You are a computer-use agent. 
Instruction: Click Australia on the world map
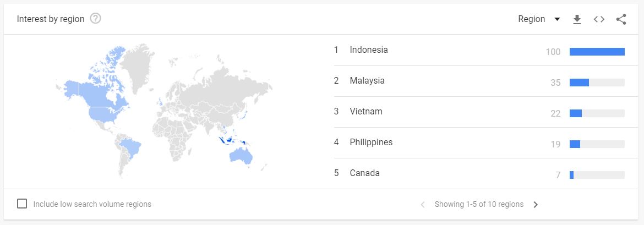[x=241, y=155]
